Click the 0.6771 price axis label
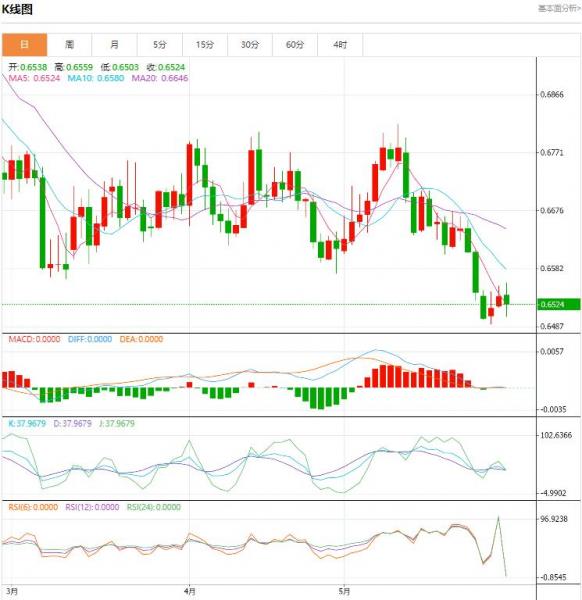 (552, 153)
